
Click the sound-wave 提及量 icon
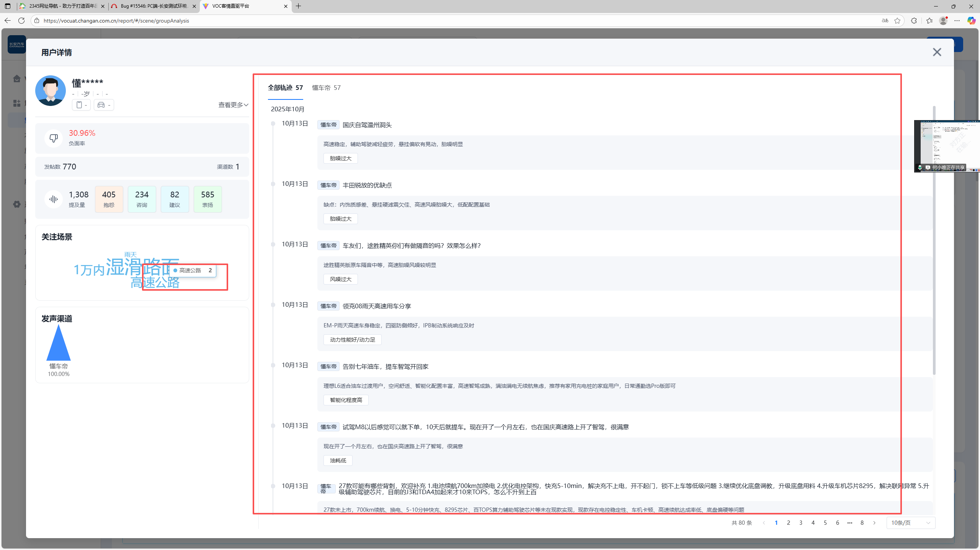tap(54, 199)
